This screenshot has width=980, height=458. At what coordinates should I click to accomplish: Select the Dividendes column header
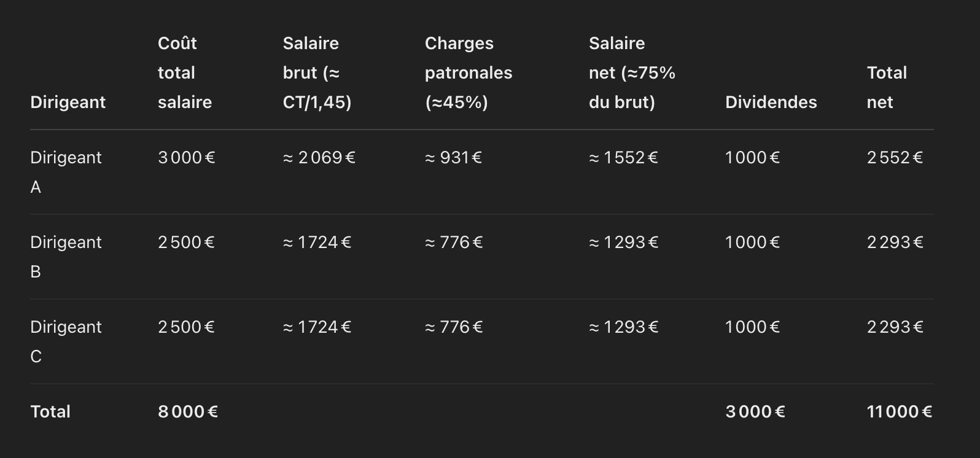coord(771,102)
